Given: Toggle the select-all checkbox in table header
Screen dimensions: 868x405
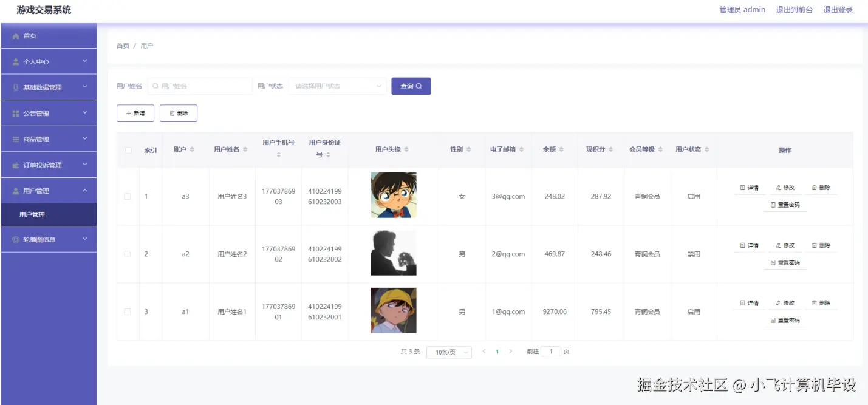Looking at the screenshot, I should pos(128,149).
